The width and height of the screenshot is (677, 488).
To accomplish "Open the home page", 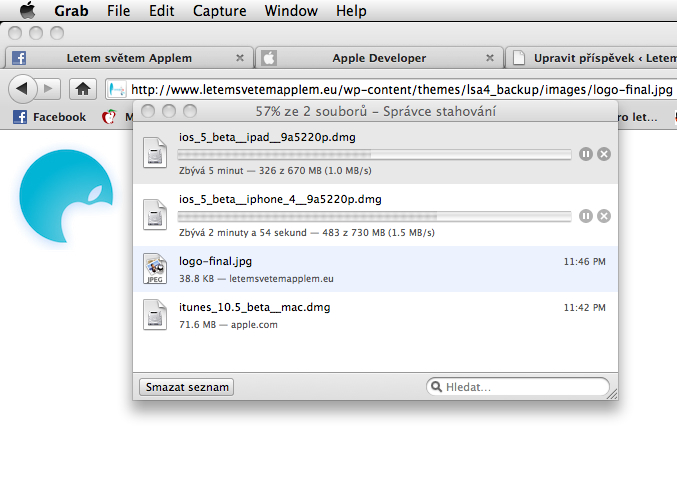I will click(x=82, y=89).
